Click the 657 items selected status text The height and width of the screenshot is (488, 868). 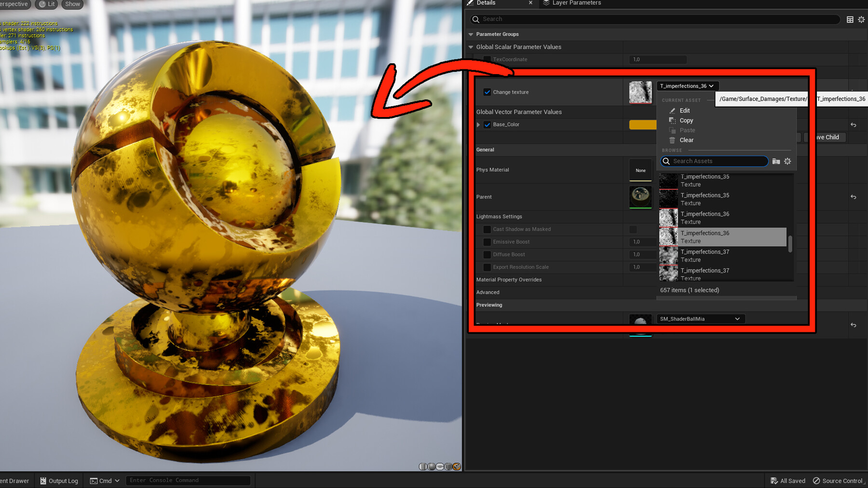(x=690, y=290)
